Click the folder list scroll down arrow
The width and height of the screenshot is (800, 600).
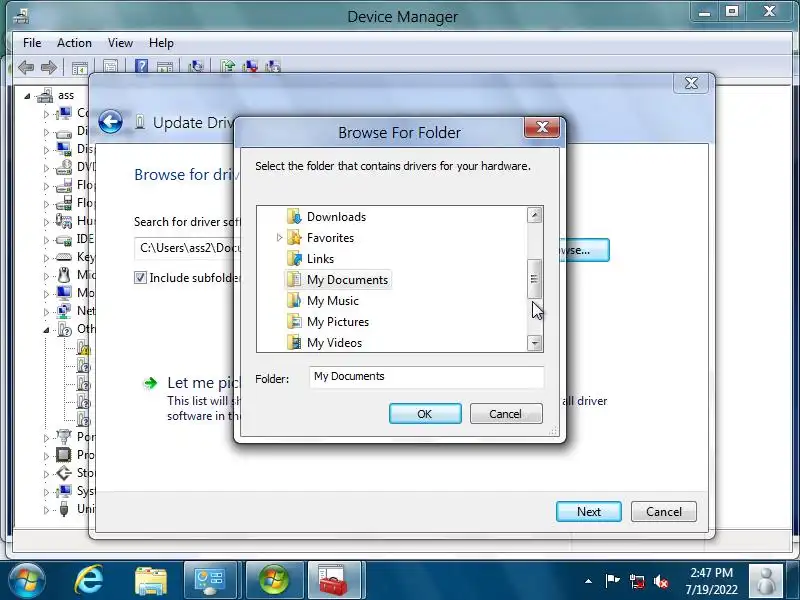[x=534, y=343]
